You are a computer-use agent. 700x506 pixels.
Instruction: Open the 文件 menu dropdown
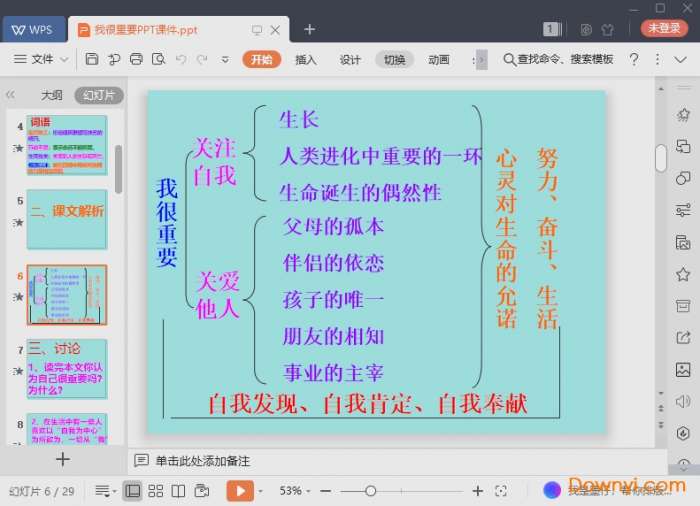(x=41, y=60)
